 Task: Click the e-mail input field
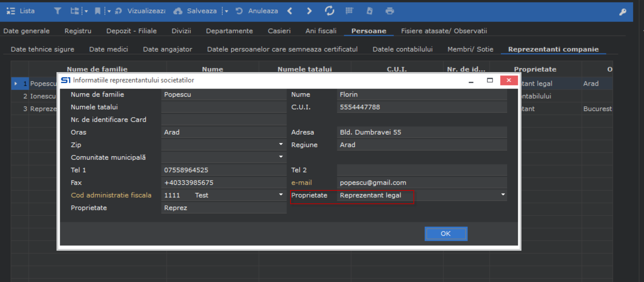[421, 182]
